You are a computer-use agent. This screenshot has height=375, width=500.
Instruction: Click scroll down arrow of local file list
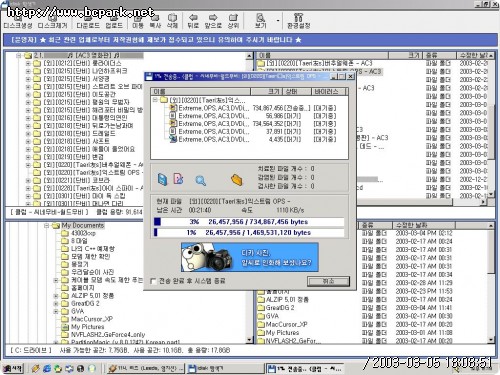(491, 340)
